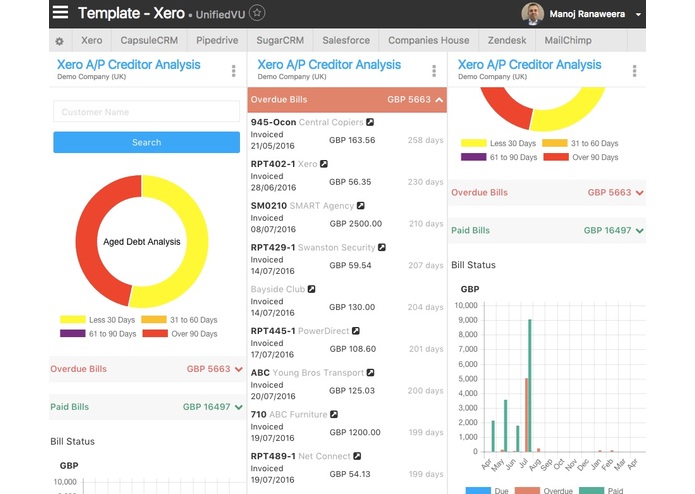Switch to the SugarCRM tab
The width and height of the screenshot is (695, 494).
click(x=280, y=40)
